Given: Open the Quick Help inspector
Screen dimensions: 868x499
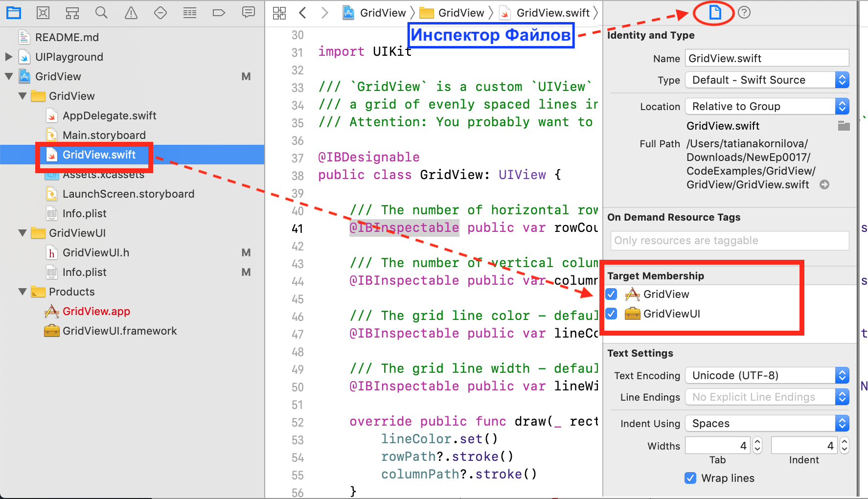Looking at the screenshot, I should pos(744,13).
